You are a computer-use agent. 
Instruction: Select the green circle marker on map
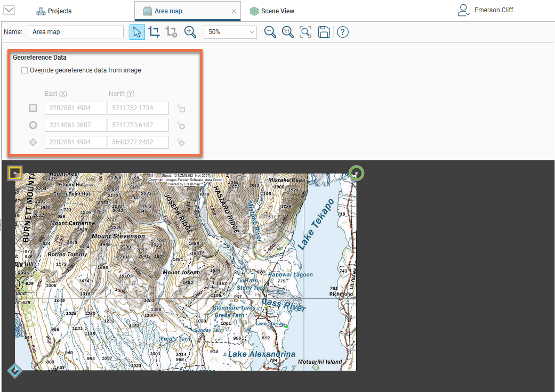click(x=356, y=173)
